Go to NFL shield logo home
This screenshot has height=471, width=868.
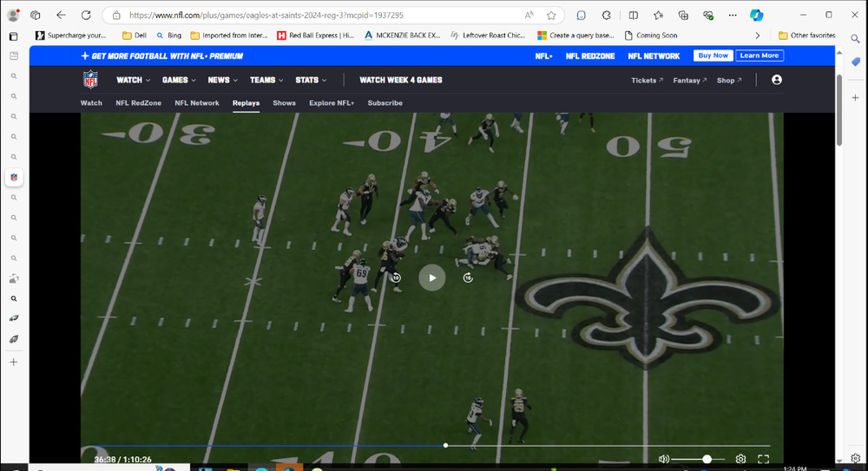[91, 80]
